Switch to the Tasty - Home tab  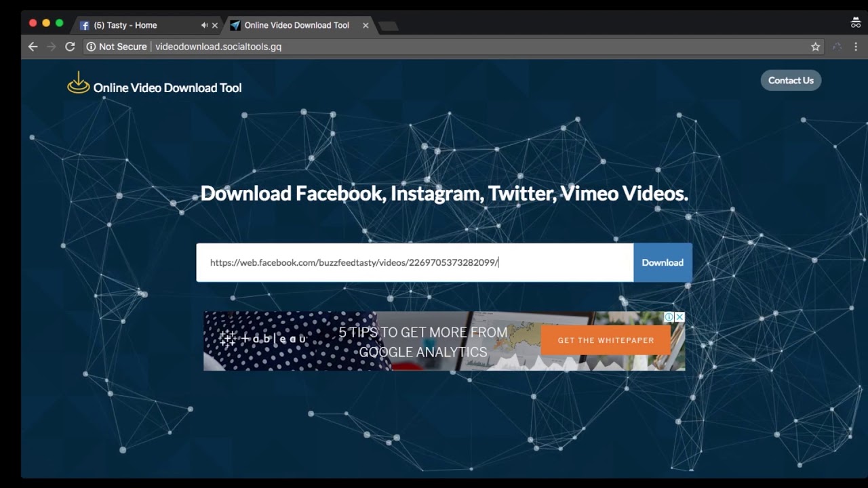[146, 25]
